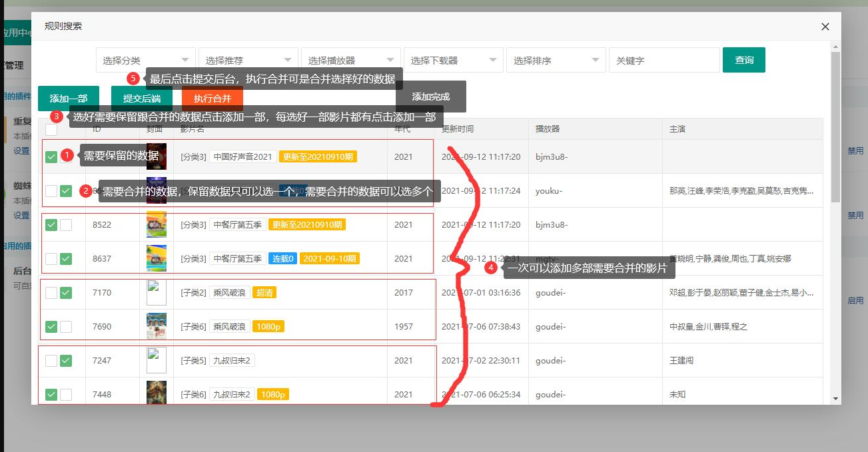Open the 选择推荐 dropdown
This screenshot has height=452, width=868.
248,60
